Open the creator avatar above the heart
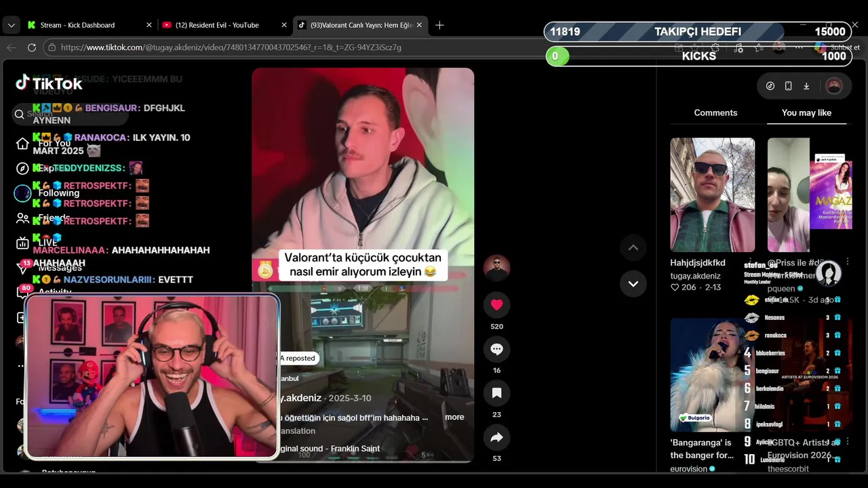868x488 pixels. tap(496, 268)
